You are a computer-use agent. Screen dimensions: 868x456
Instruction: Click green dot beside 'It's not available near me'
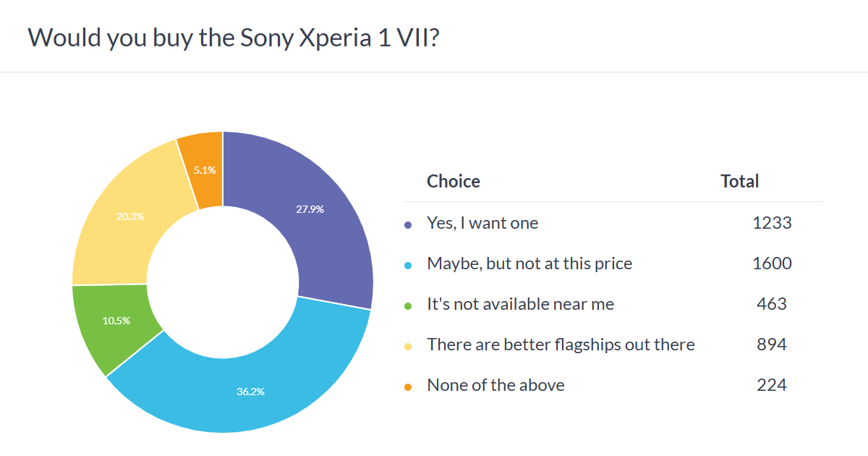[408, 306]
